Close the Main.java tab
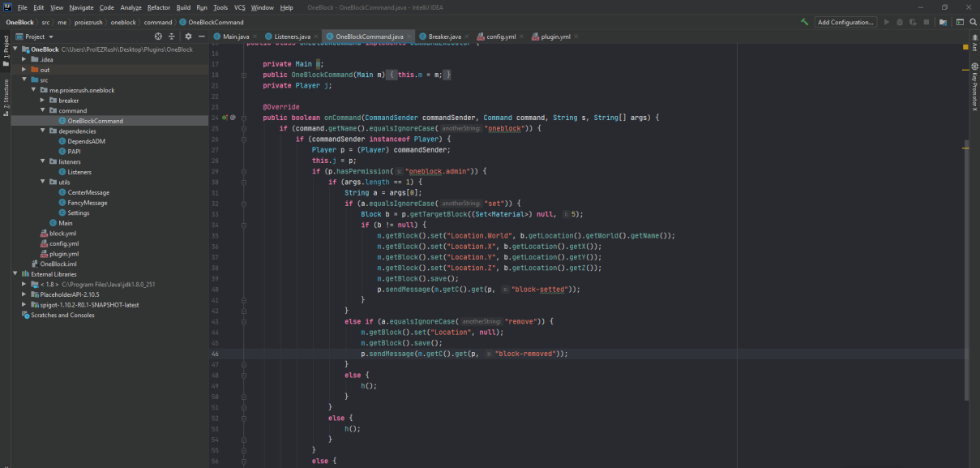Image resolution: width=980 pixels, height=468 pixels. click(x=255, y=36)
